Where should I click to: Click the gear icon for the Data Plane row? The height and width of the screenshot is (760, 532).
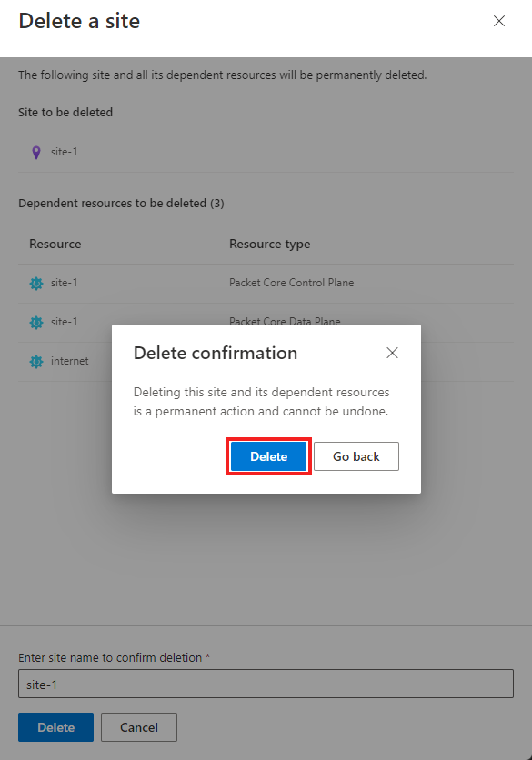[36, 322]
